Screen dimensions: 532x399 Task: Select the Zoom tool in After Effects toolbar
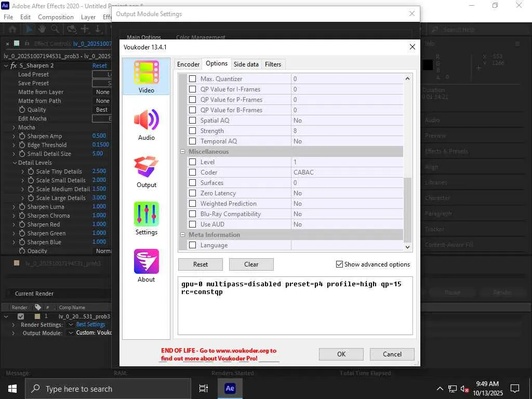55,29
